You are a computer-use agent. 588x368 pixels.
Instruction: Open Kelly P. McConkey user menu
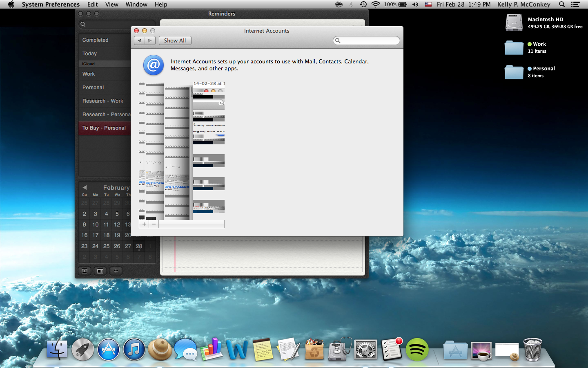click(524, 4)
